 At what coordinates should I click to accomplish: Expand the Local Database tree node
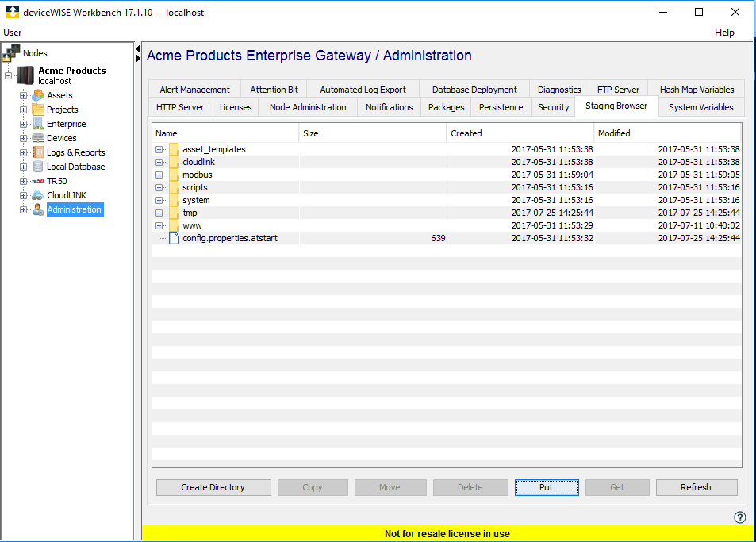point(23,167)
